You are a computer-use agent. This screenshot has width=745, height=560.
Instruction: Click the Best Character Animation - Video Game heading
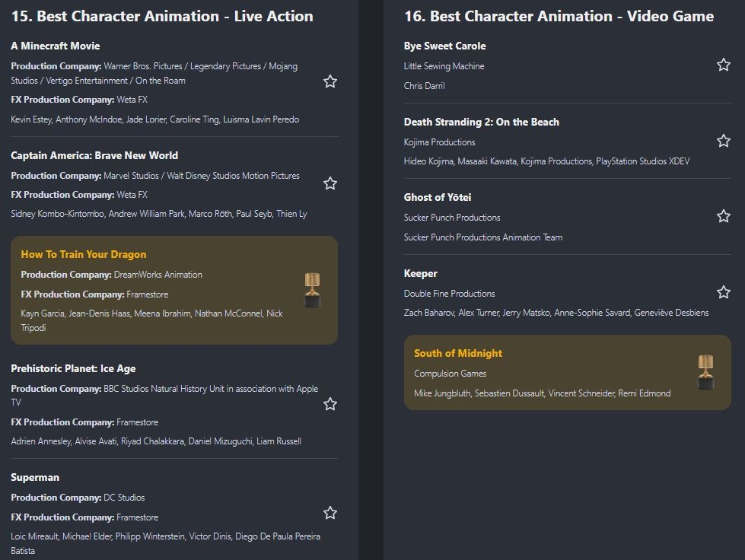coord(559,16)
